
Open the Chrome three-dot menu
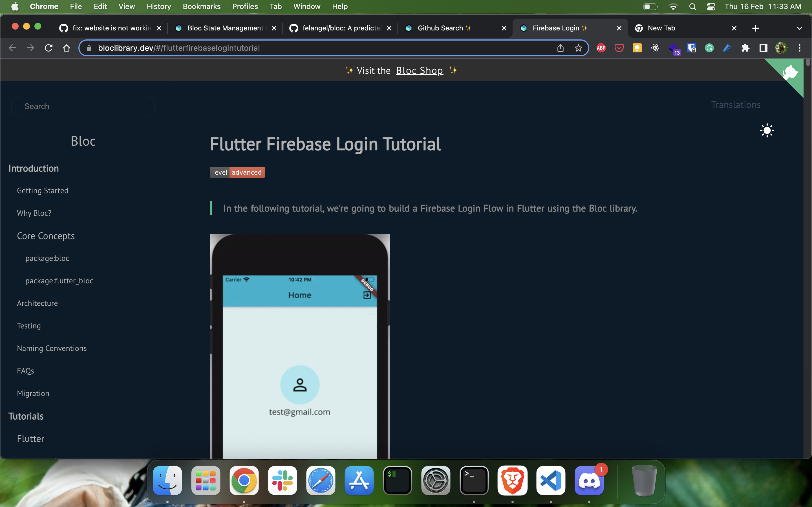[800, 48]
